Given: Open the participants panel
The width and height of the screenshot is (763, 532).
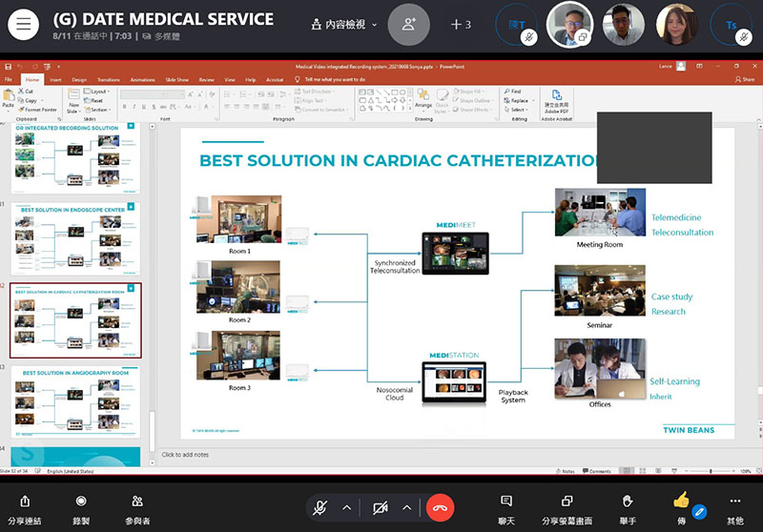Looking at the screenshot, I should click(137, 501).
